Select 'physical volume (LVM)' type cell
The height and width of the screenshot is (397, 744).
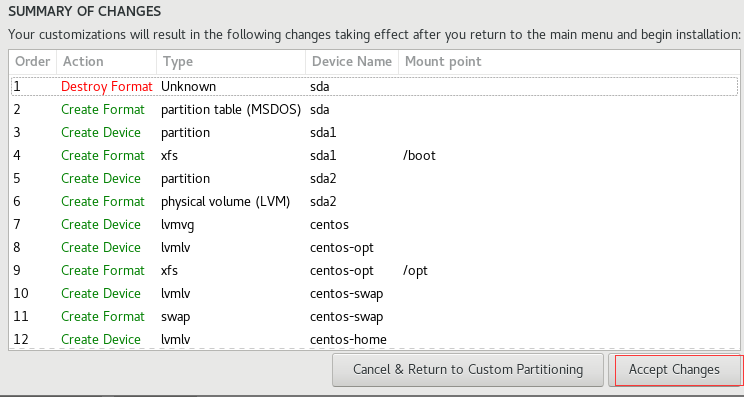tap(225, 202)
